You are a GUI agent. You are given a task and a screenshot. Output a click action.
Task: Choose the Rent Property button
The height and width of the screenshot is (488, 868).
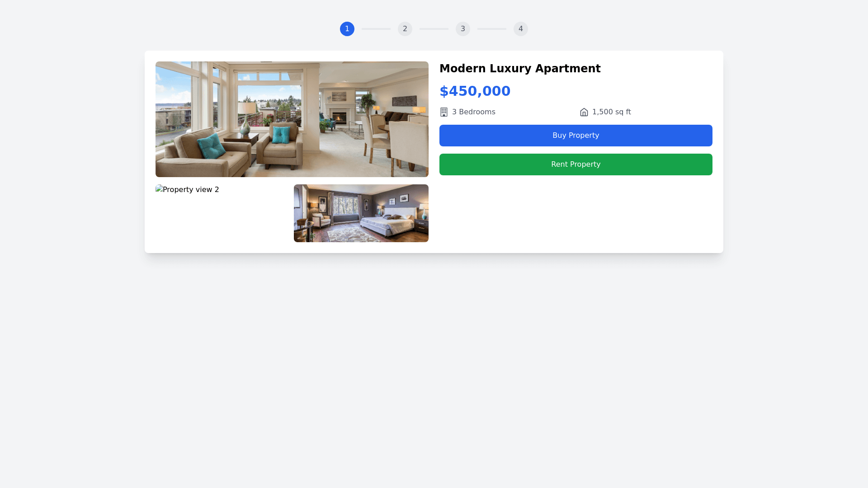click(576, 164)
